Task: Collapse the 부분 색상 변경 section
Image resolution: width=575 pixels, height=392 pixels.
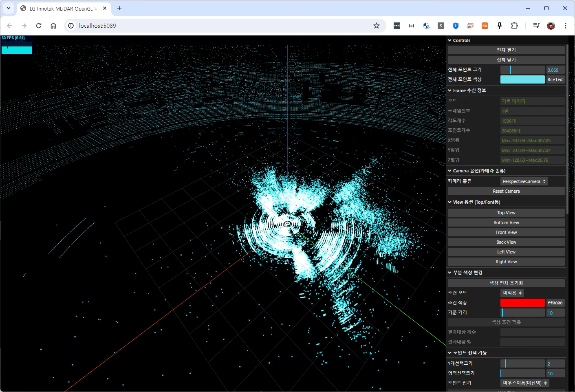Action: tap(507, 273)
